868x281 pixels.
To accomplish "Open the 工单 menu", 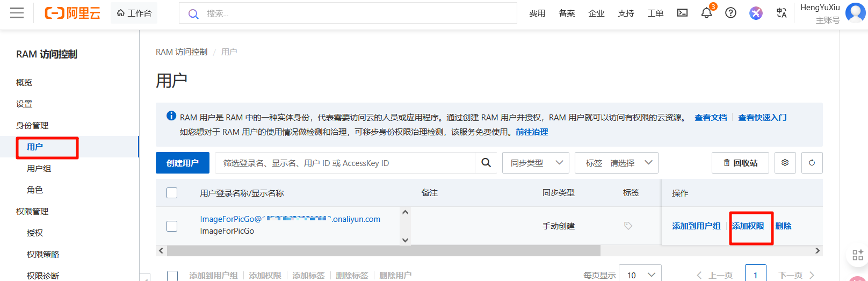I will [655, 13].
